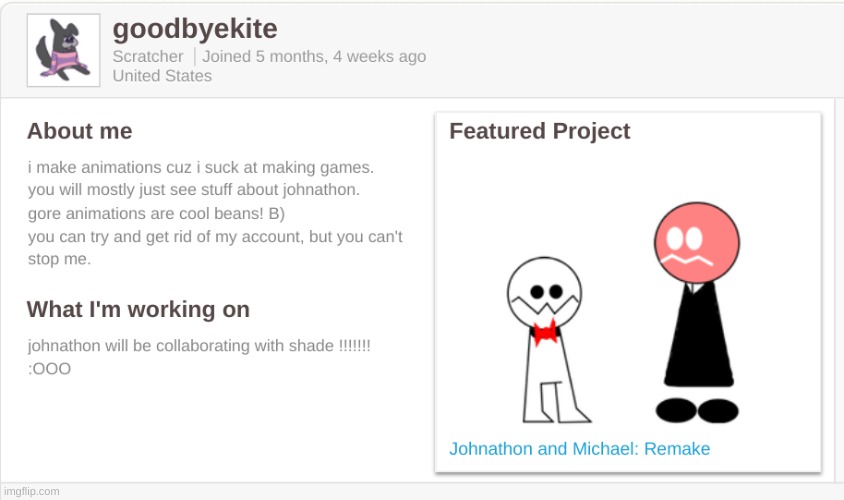Viewport: 844px width, 500px height.
Task: Click the imgflip.com watermark
Action: coord(31,491)
